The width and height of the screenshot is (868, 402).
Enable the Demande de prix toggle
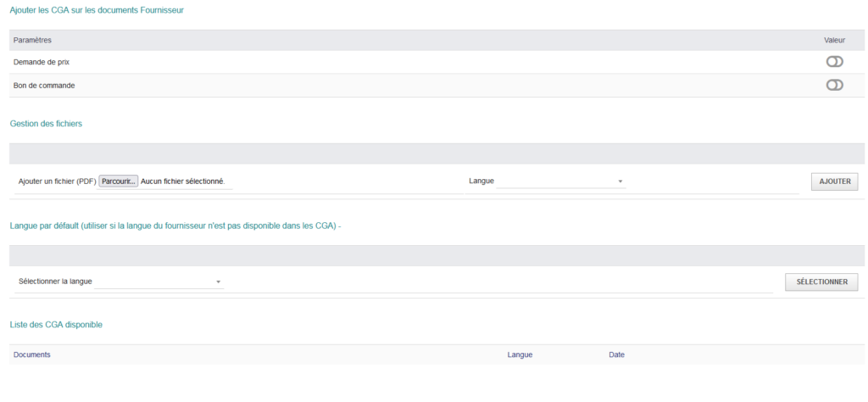click(x=834, y=62)
